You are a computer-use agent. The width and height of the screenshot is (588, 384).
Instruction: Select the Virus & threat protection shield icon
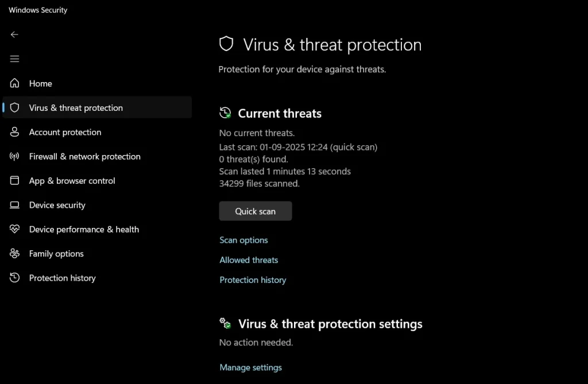point(14,107)
